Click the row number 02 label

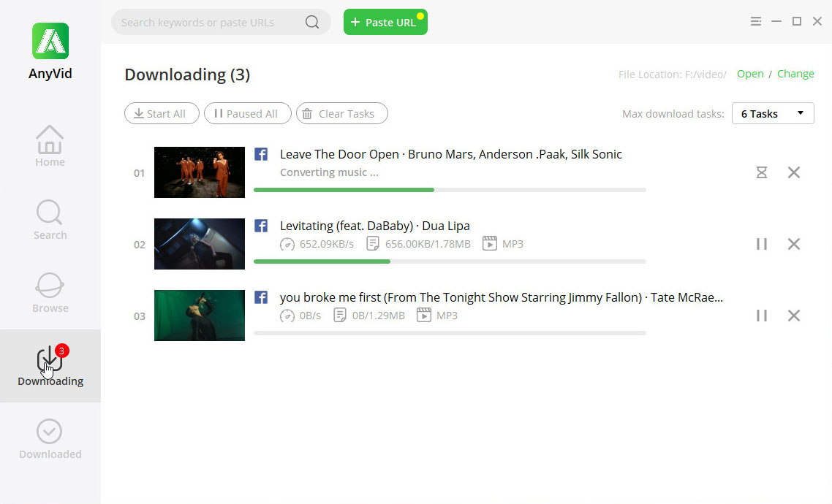(139, 244)
